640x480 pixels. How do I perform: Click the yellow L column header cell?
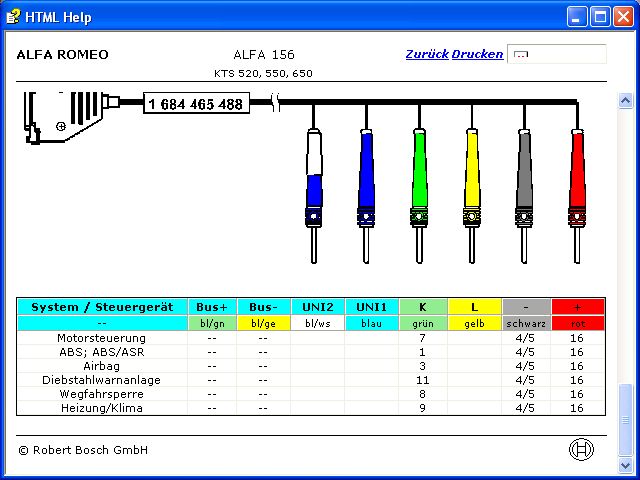click(475, 307)
